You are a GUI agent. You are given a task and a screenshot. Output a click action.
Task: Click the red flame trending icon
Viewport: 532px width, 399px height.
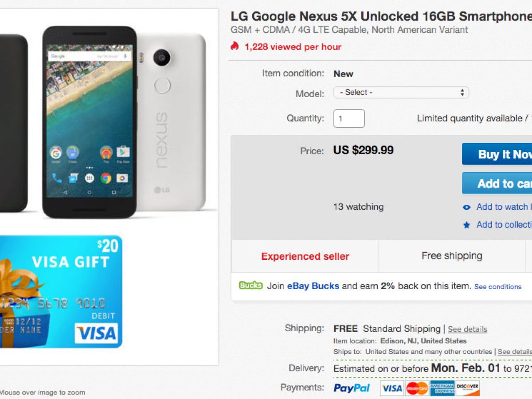point(235,46)
